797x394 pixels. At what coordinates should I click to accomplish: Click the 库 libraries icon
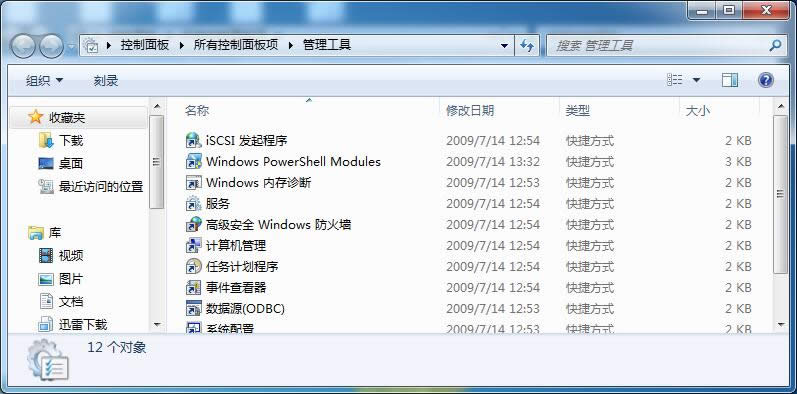(35, 233)
